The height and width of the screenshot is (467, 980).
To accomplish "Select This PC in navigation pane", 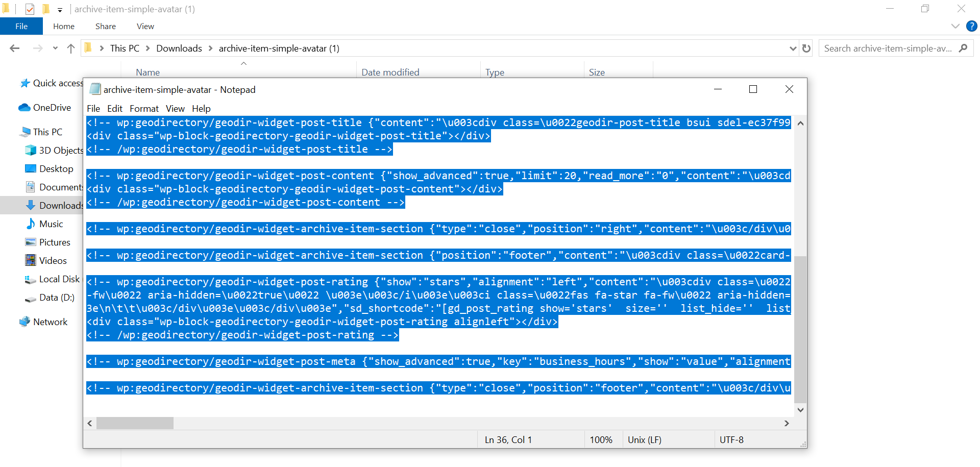I will click(x=41, y=132).
